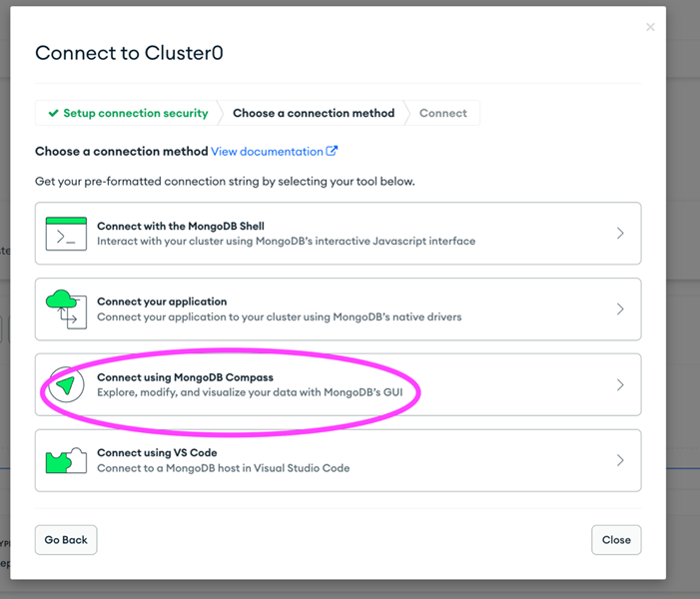Screen dimensions: 700x599
Task: Click the MongoDB Shell terminal icon
Action: point(66,234)
